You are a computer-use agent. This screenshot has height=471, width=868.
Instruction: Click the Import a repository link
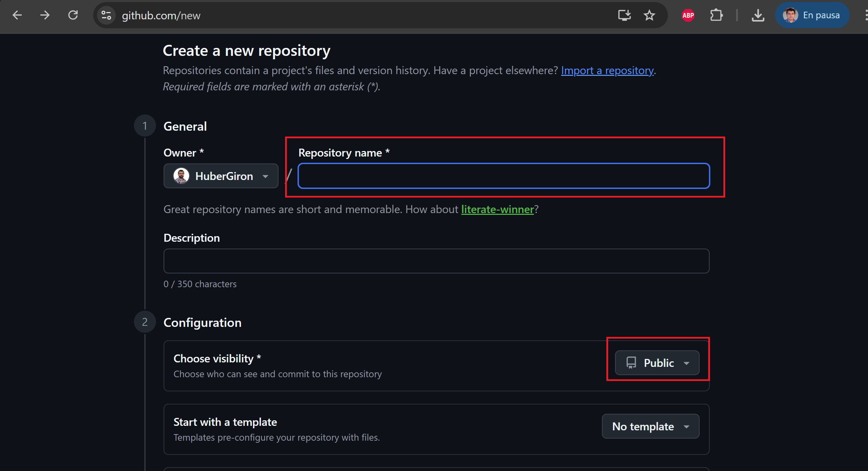pyautogui.click(x=607, y=70)
